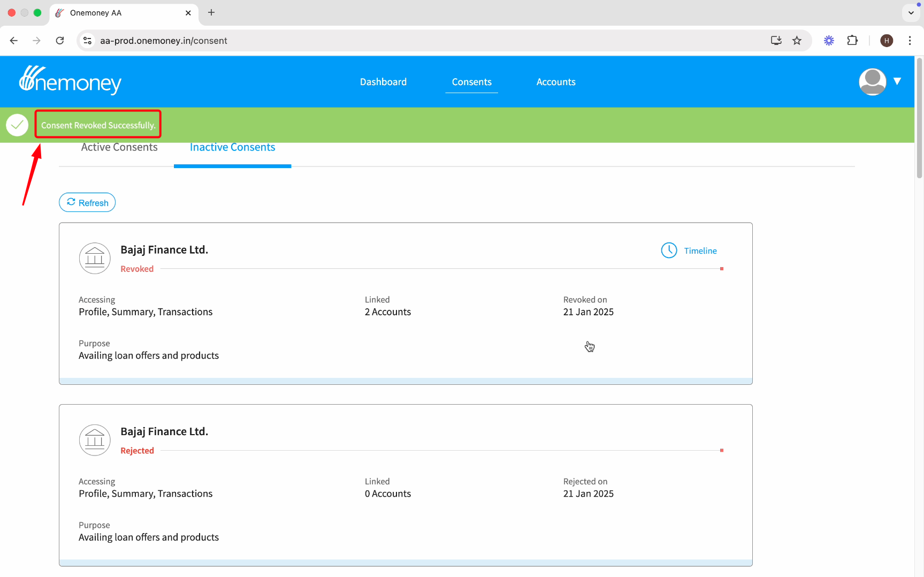Go to the Dashboard menu
This screenshot has height=577, width=924.
(x=383, y=82)
